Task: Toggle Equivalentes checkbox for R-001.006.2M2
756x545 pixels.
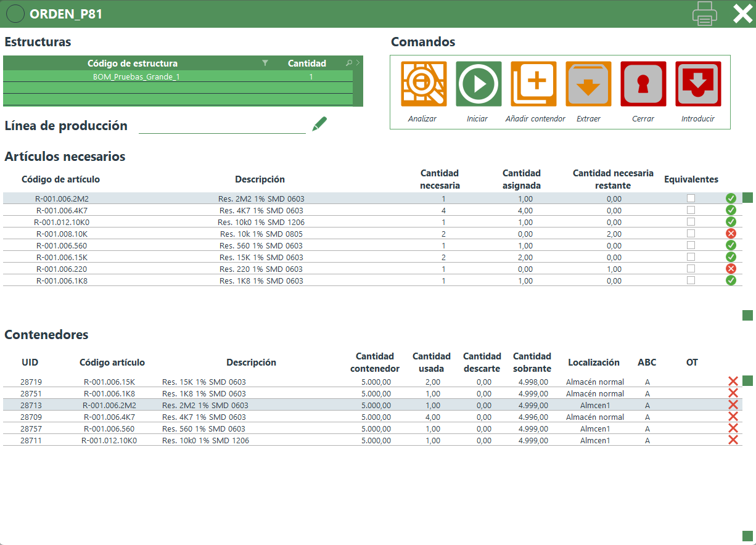Action: [x=691, y=199]
